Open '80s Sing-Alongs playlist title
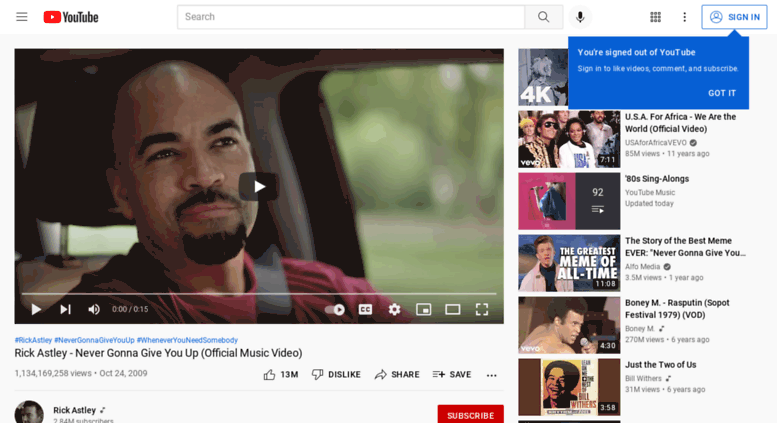Viewport: 777px width, 423px height. click(657, 179)
